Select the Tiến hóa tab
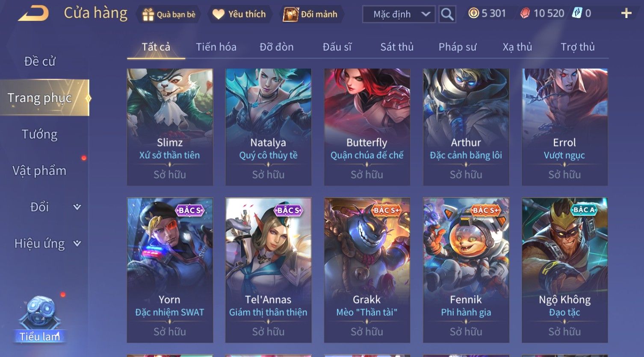Screen dimensions: 644x357 (x=216, y=47)
